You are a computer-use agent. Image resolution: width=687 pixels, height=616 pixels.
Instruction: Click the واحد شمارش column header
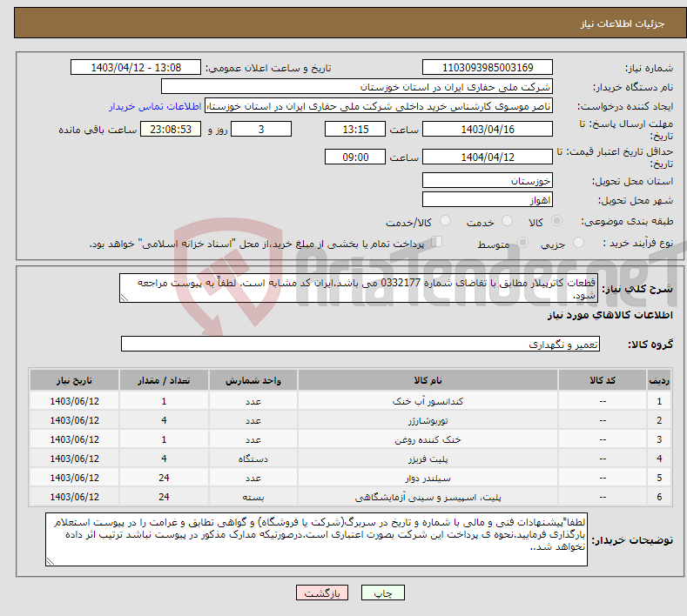pos(253,380)
